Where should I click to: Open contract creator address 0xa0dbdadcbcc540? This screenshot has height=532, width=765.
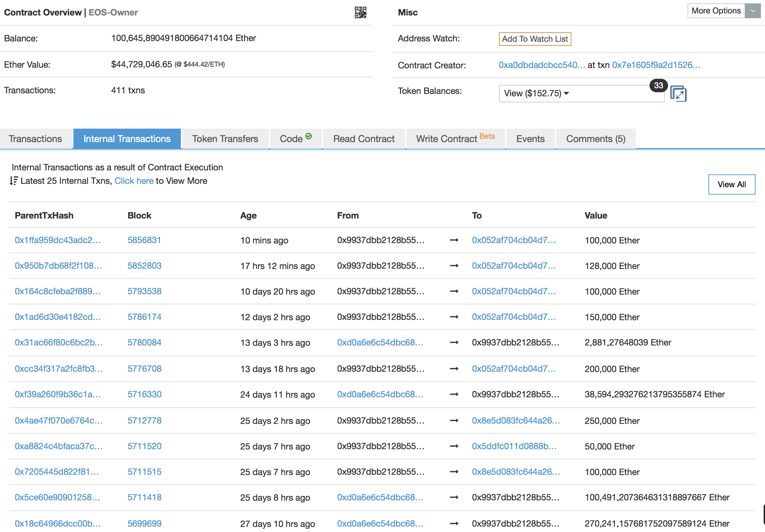[x=542, y=65]
